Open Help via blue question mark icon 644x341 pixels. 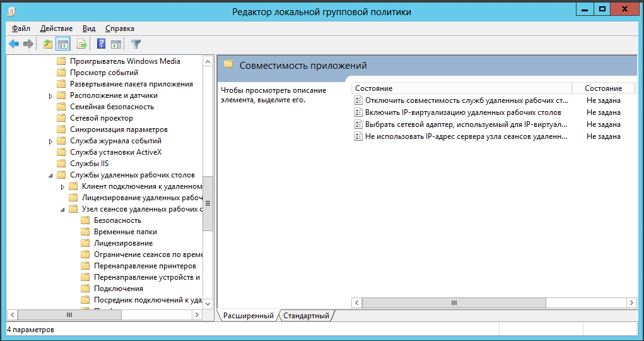(x=101, y=44)
